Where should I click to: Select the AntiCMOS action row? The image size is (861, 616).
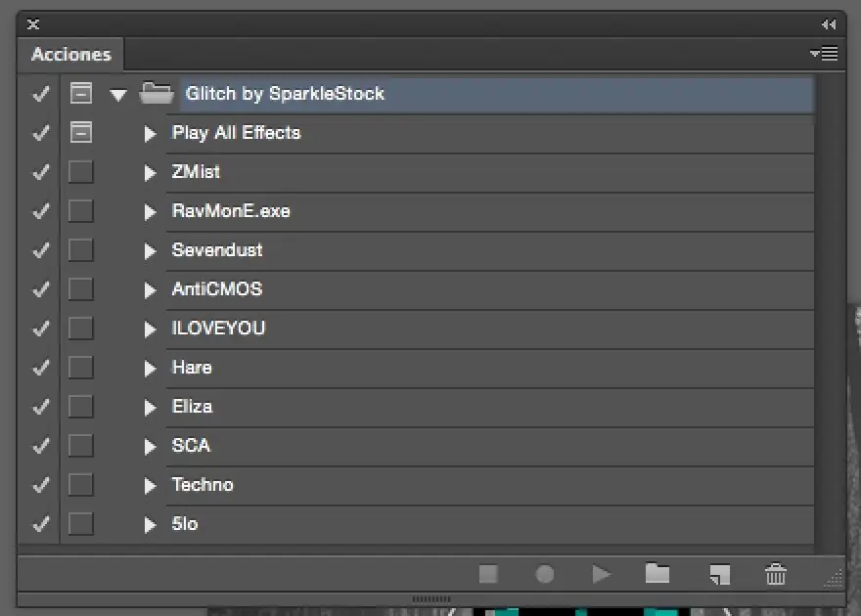coord(490,289)
